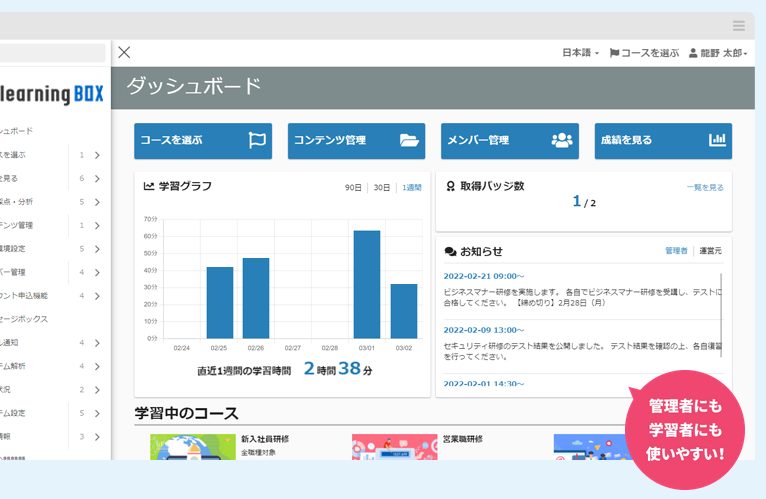Show 管理者 announcements
Image resolution: width=766 pixels, height=499 pixels.
tap(676, 251)
